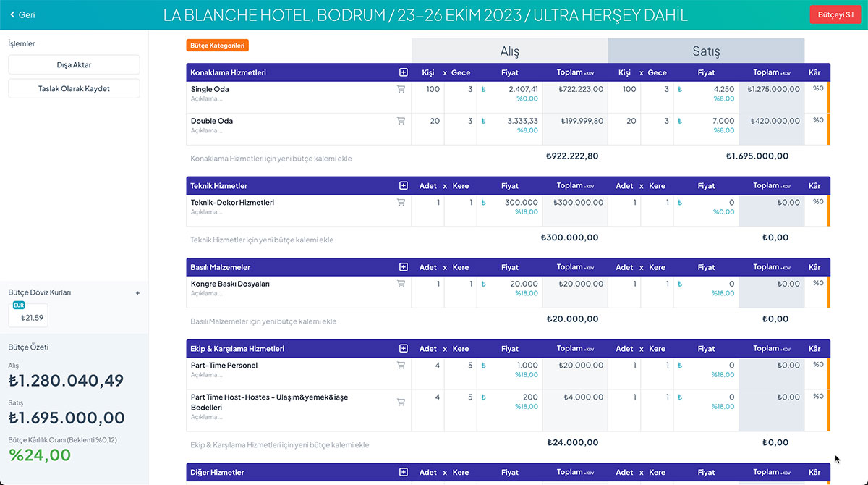Open the Bütçe Kategorileri orange tag
Screen dimensions: 868x485
pos(217,46)
